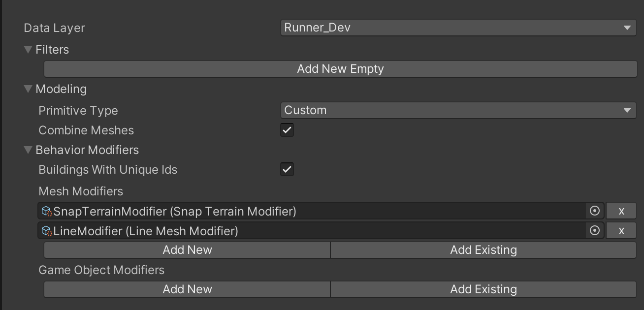This screenshot has width=644, height=310.
Task: Collapse the Behavior Modifiers foldout
Action: tap(28, 150)
